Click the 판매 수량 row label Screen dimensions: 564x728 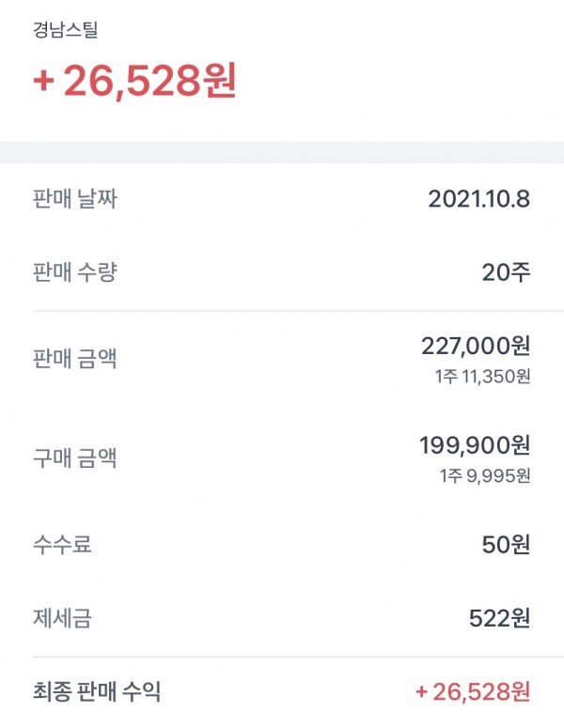pos(75,272)
